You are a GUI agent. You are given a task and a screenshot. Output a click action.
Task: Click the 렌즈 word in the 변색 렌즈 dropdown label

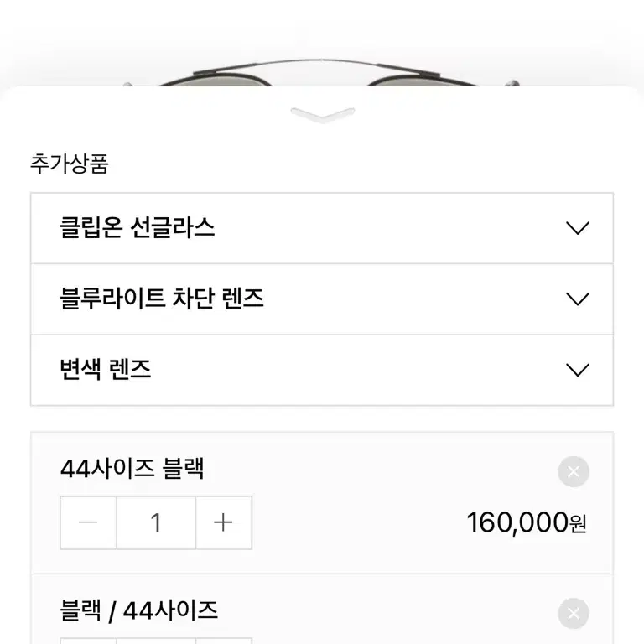coord(130,369)
